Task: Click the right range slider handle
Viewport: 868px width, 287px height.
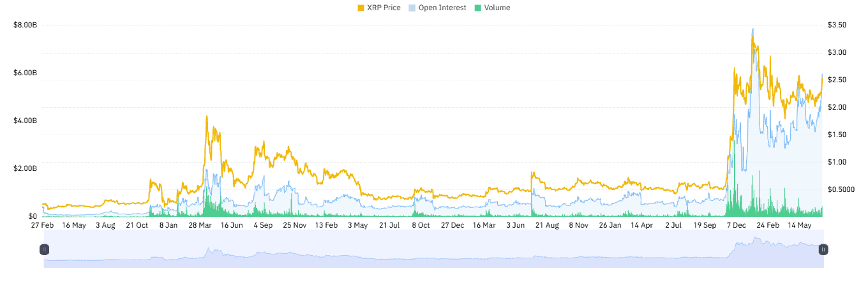Action: (x=823, y=249)
